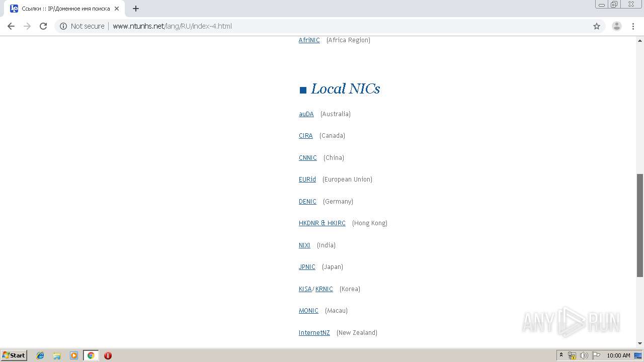Viewport: 644px width, 362px height.
Task: Open the volume tray icon
Action: tap(584, 355)
